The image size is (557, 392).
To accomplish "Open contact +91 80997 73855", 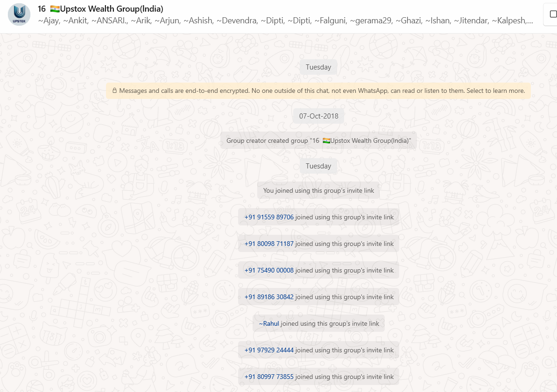I will [x=269, y=377].
